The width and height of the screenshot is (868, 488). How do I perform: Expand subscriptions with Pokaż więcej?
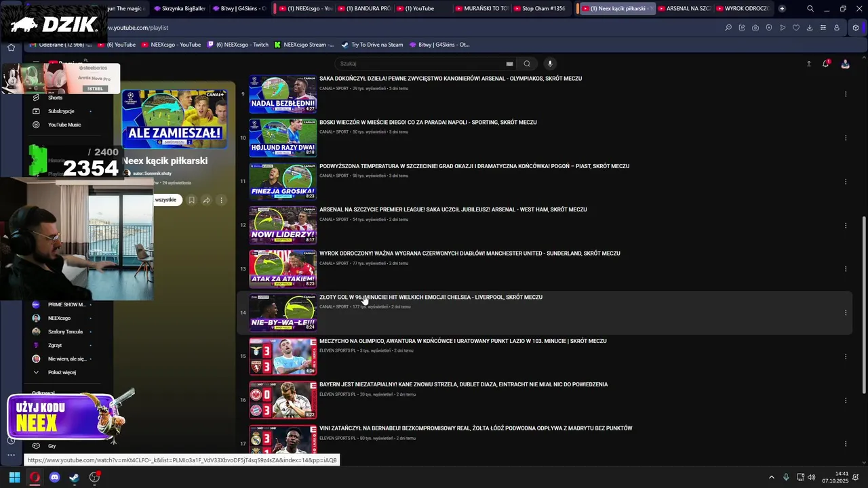coord(61,372)
